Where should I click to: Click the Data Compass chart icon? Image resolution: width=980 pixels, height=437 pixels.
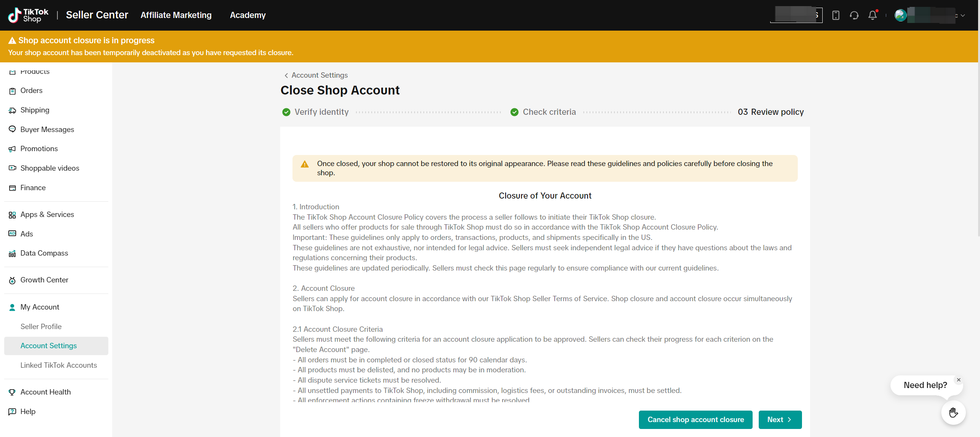coord(12,253)
